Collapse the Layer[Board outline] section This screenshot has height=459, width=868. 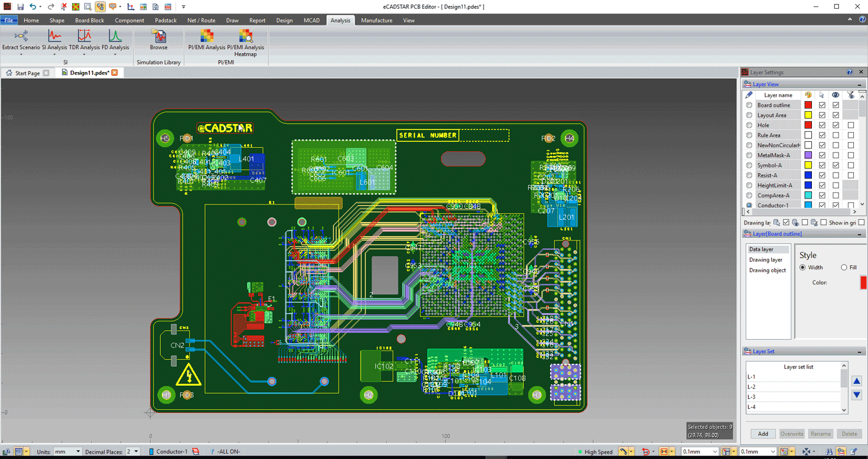(x=860, y=234)
